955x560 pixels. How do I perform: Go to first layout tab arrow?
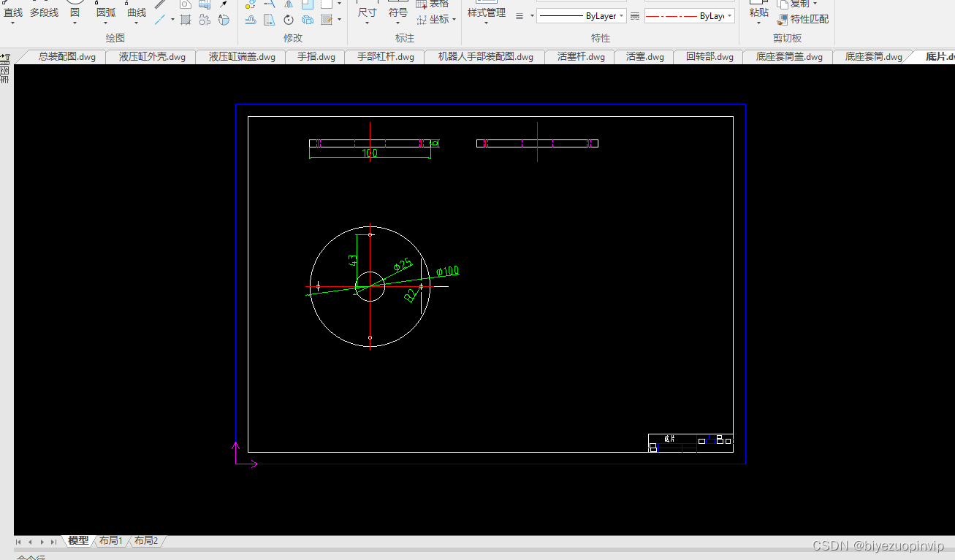(19, 542)
